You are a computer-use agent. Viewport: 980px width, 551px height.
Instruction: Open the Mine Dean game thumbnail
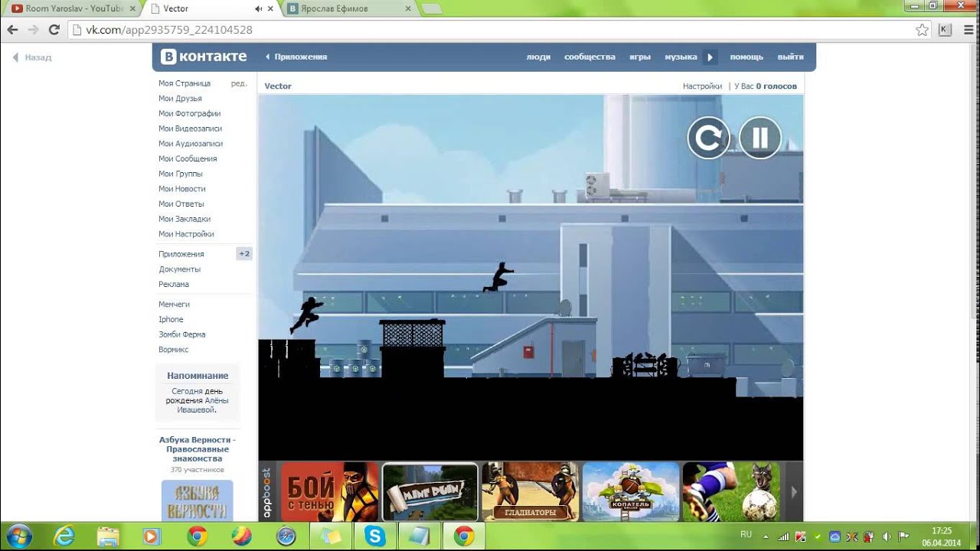coord(430,491)
